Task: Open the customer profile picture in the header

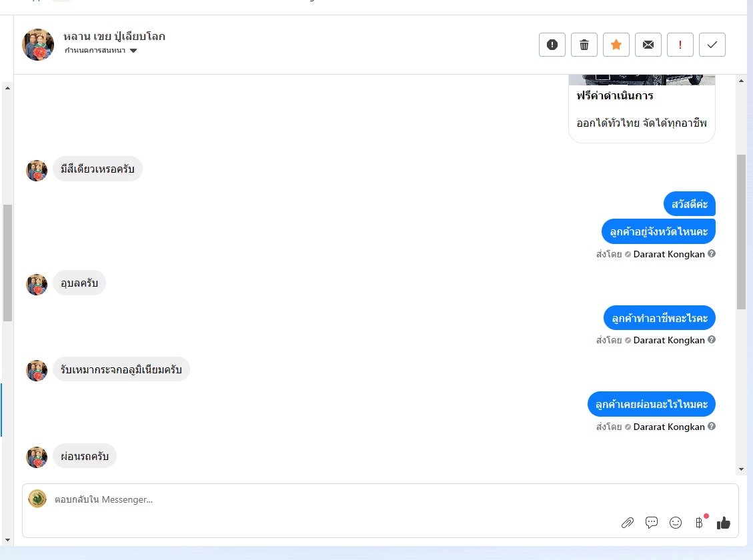Action: pyautogui.click(x=38, y=45)
